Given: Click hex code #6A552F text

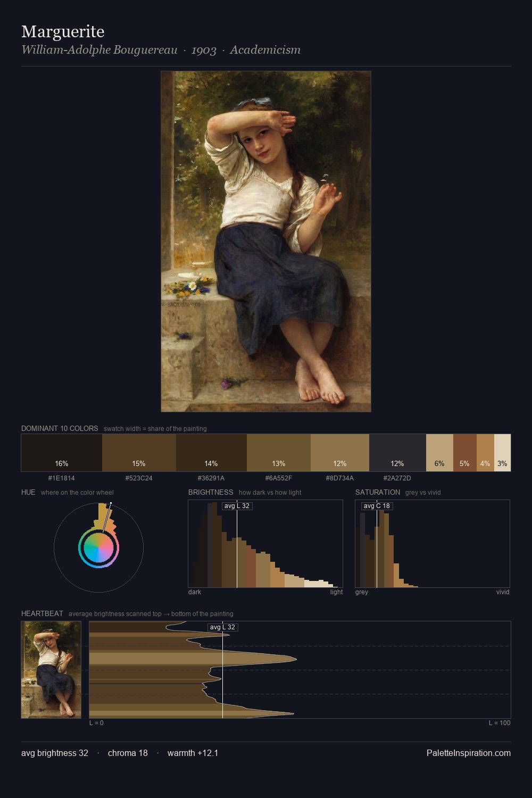Looking at the screenshot, I should pyautogui.click(x=279, y=478).
